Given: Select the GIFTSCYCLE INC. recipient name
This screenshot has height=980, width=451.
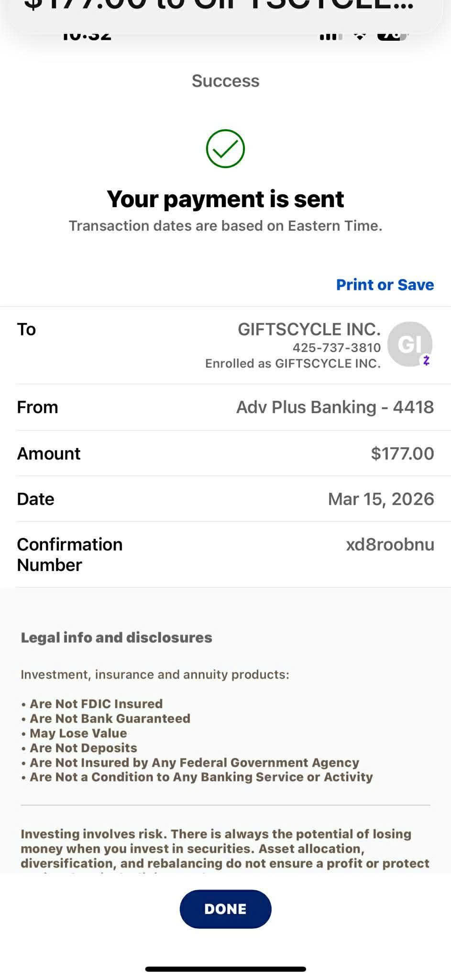Looking at the screenshot, I should pos(309,329).
